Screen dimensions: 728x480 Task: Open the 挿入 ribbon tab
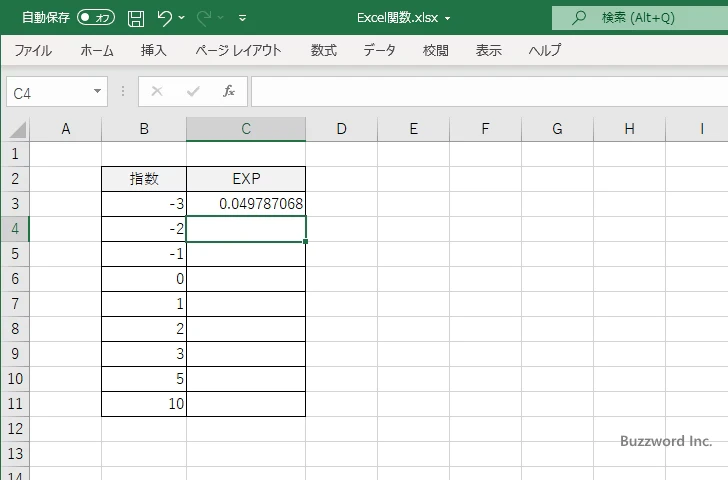[153, 50]
